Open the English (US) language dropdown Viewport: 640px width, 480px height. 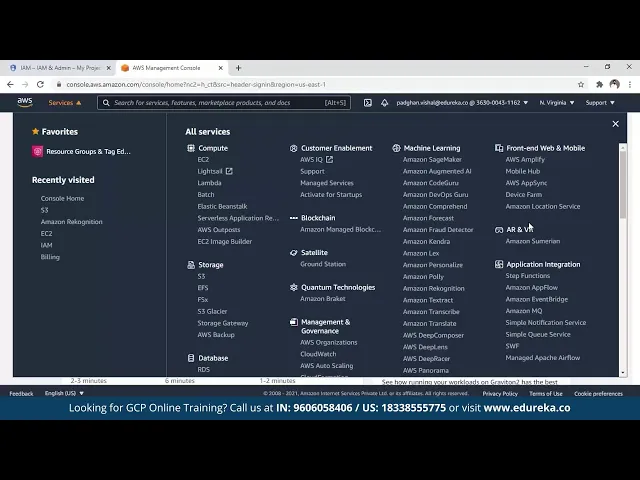click(x=64, y=393)
